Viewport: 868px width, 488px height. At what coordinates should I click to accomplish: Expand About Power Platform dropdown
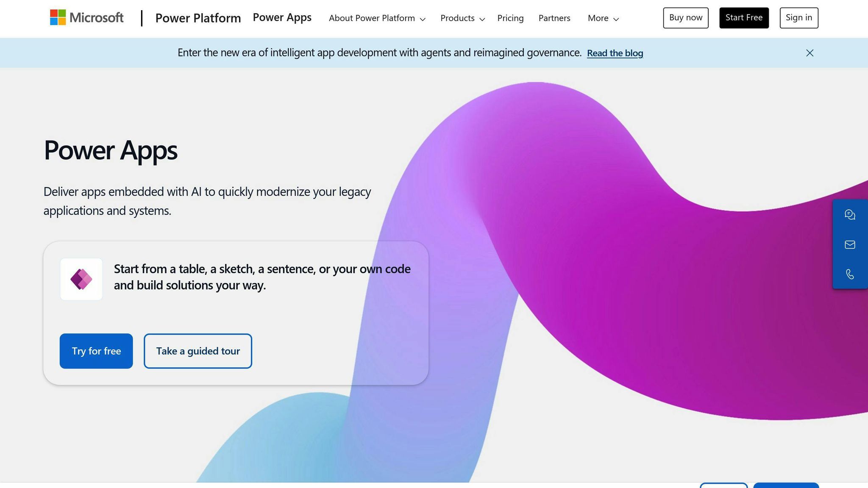click(377, 18)
